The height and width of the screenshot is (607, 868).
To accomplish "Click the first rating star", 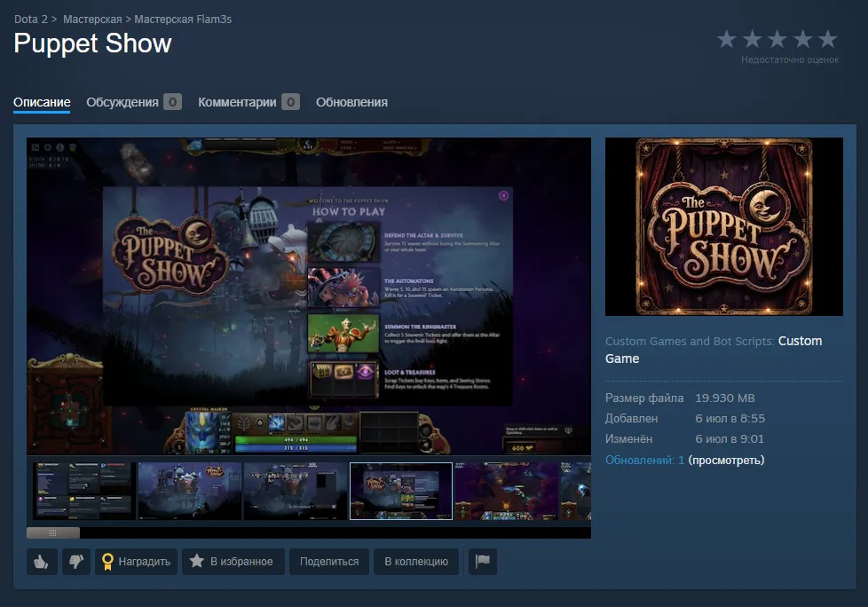I will (x=727, y=39).
